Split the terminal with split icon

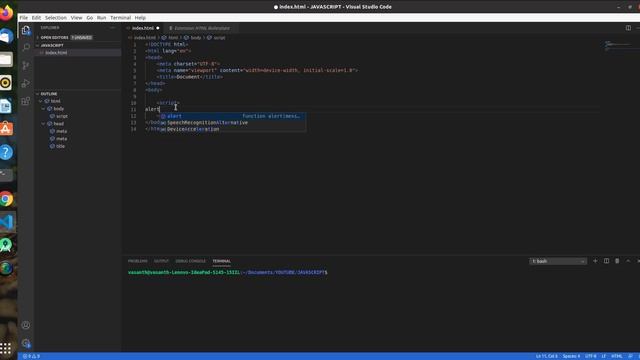click(x=606, y=261)
